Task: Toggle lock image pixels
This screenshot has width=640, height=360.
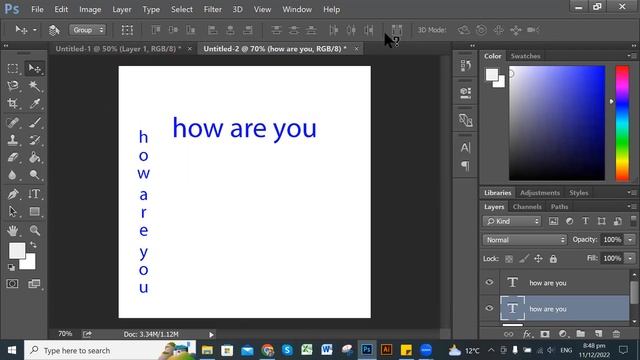Action: click(524, 259)
